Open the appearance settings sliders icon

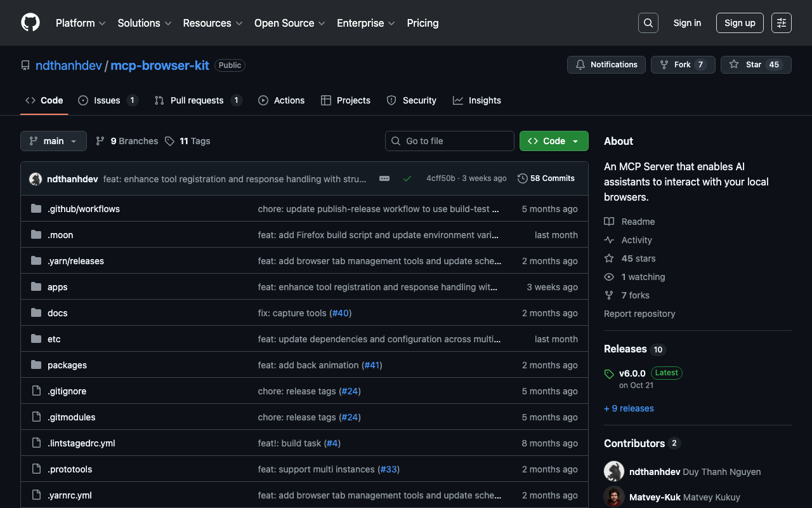(x=781, y=23)
